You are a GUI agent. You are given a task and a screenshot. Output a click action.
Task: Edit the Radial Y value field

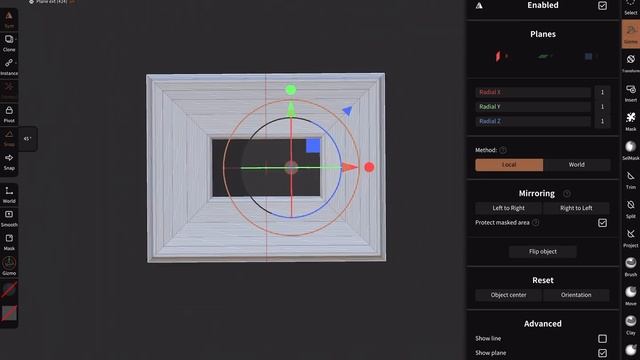click(x=602, y=107)
